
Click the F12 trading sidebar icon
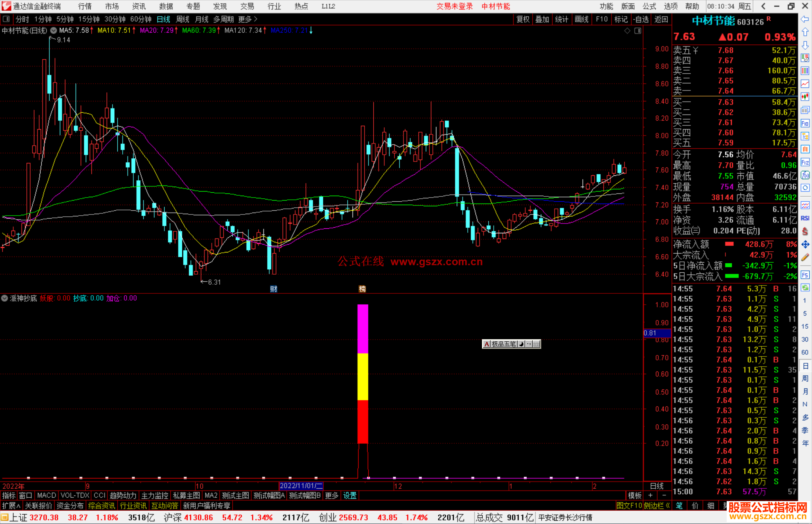click(x=805, y=162)
